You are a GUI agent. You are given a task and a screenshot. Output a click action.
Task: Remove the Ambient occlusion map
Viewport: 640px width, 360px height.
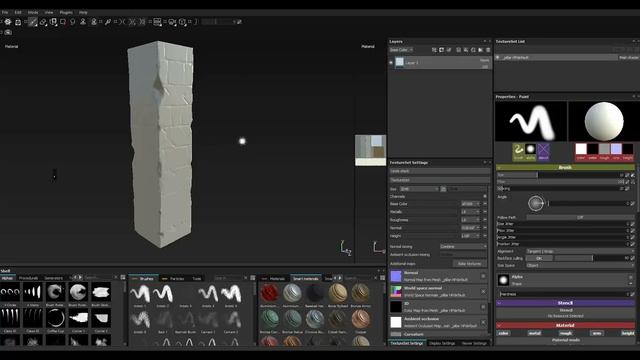[x=483, y=322]
